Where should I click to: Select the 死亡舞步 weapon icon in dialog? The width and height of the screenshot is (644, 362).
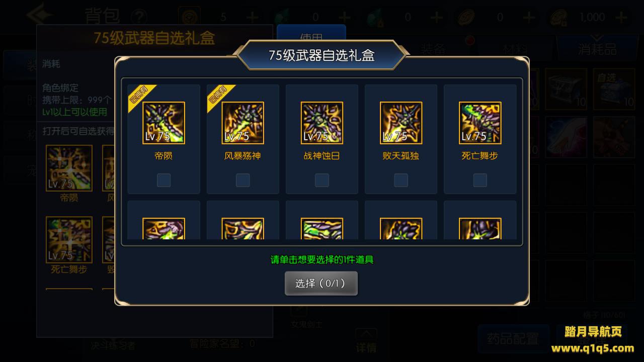click(x=480, y=123)
